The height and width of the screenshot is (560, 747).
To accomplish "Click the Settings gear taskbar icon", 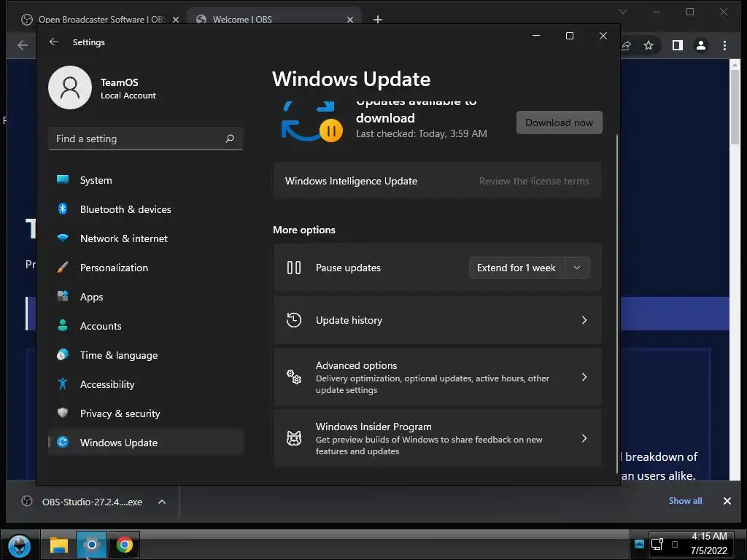I will click(91, 545).
